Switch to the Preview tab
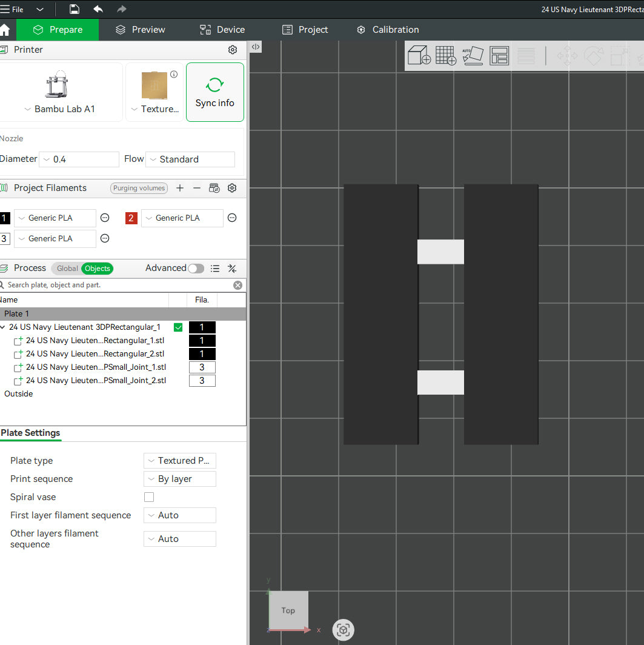The width and height of the screenshot is (644, 645). (140, 30)
